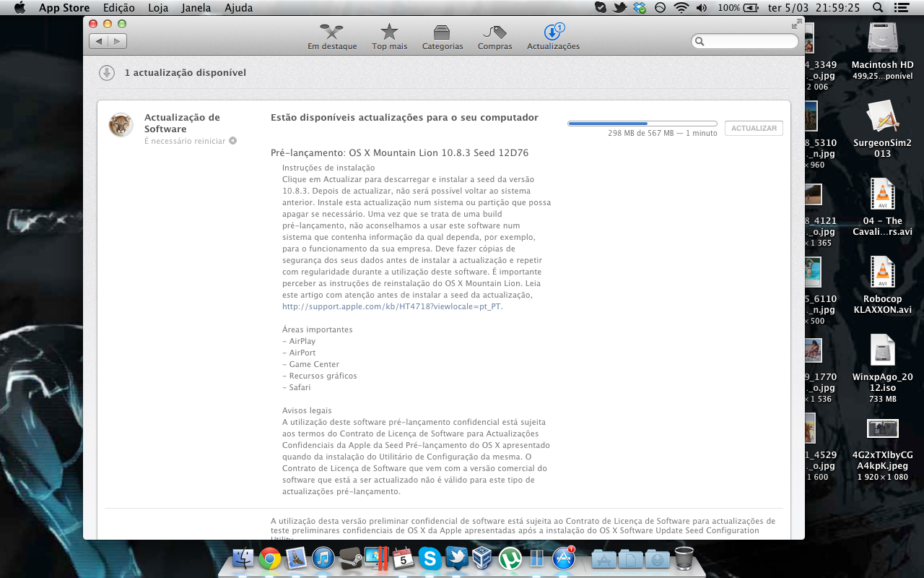The image size is (924, 578).
Task: Click the Wi-Fi menu bar icon
Action: click(x=681, y=8)
